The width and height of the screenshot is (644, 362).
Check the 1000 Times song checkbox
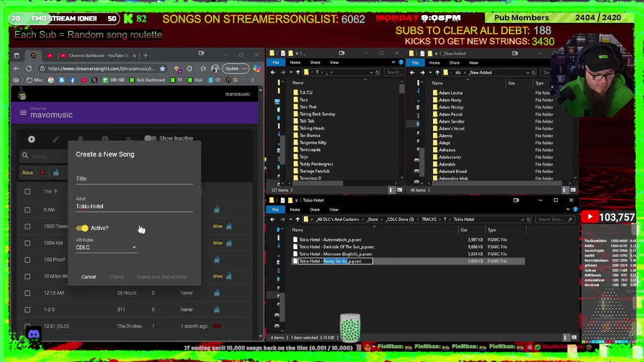[x=27, y=226]
